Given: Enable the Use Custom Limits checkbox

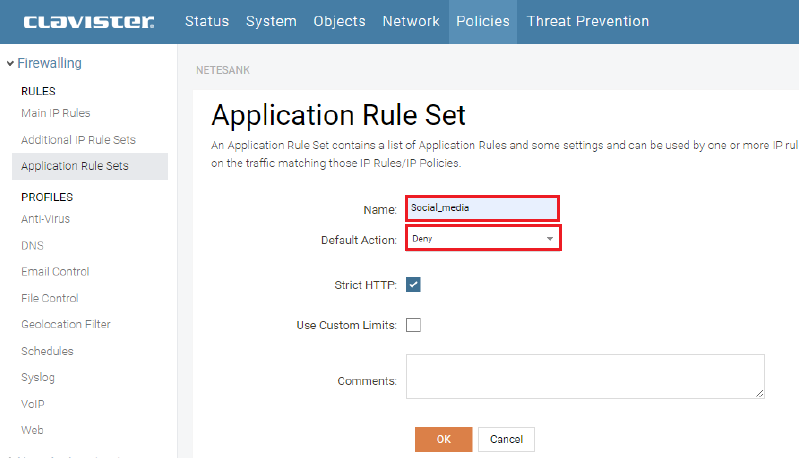Looking at the screenshot, I should 413,325.
